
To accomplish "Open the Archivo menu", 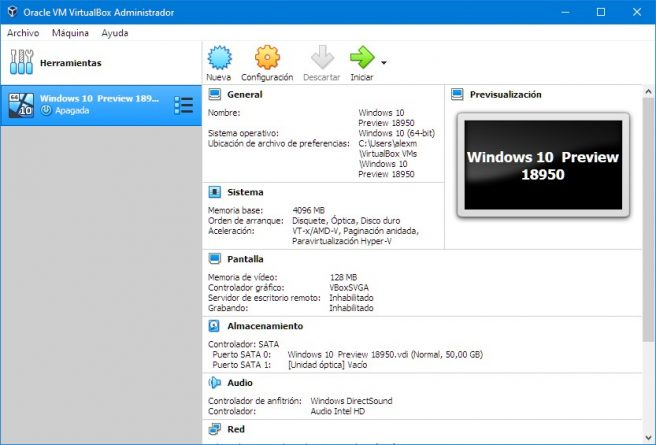I will 23,32.
